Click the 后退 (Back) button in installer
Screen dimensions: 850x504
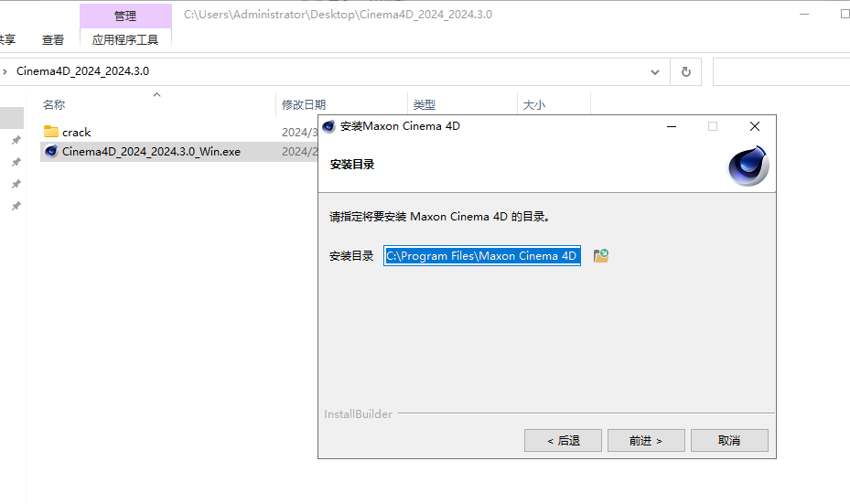click(x=563, y=441)
